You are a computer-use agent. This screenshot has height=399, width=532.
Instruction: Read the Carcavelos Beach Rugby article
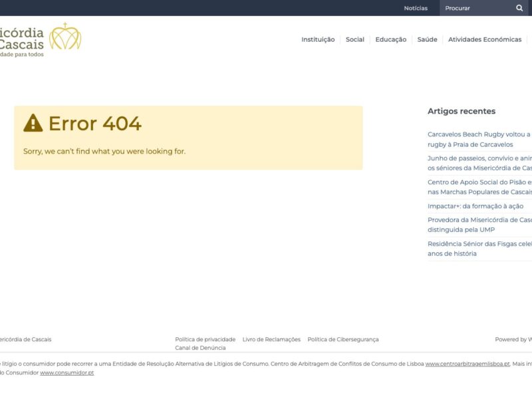(479, 140)
